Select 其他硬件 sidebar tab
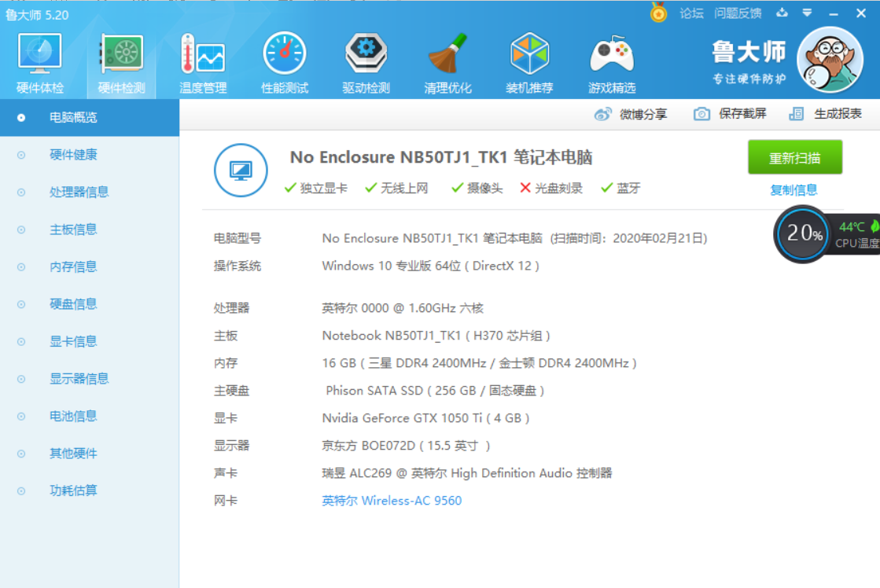 (x=90, y=454)
